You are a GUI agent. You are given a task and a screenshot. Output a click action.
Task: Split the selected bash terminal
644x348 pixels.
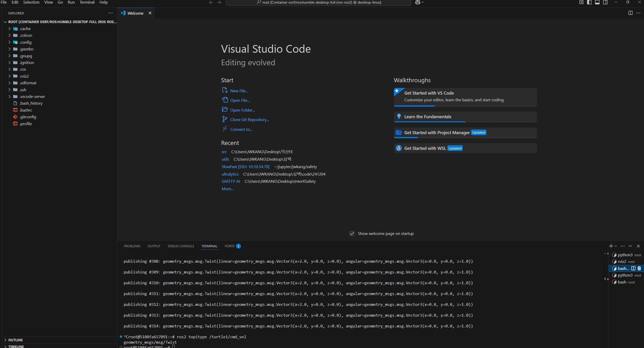tap(633, 268)
